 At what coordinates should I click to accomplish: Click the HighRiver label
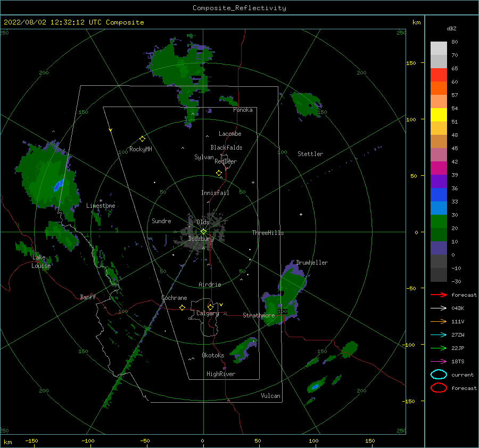(x=221, y=374)
